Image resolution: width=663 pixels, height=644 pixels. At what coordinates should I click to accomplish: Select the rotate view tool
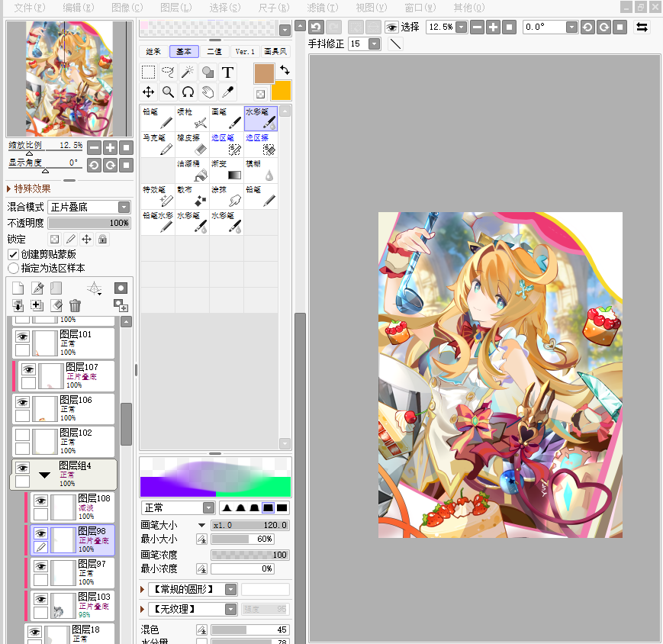point(188,92)
